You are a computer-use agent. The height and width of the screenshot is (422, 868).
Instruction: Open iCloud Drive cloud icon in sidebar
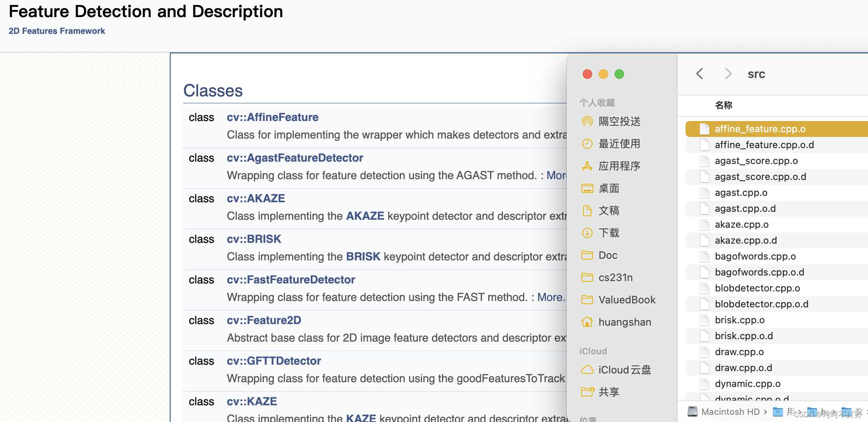pyautogui.click(x=587, y=370)
